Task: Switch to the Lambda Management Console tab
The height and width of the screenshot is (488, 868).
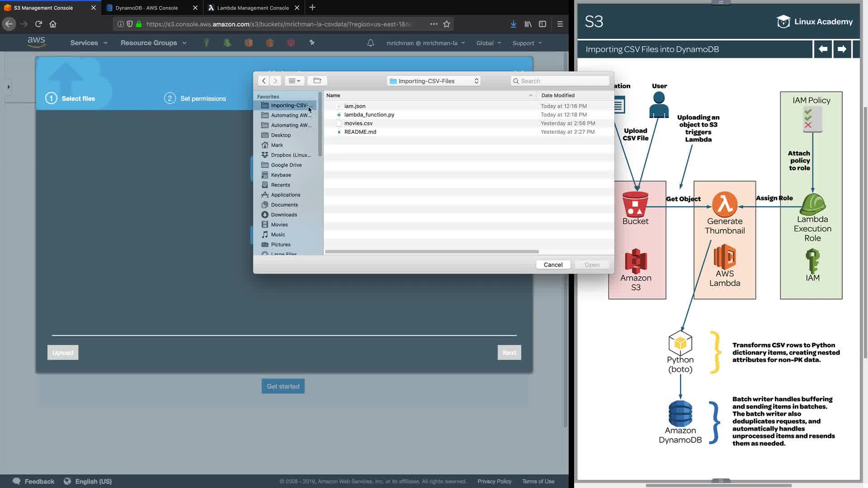Action: (253, 8)
